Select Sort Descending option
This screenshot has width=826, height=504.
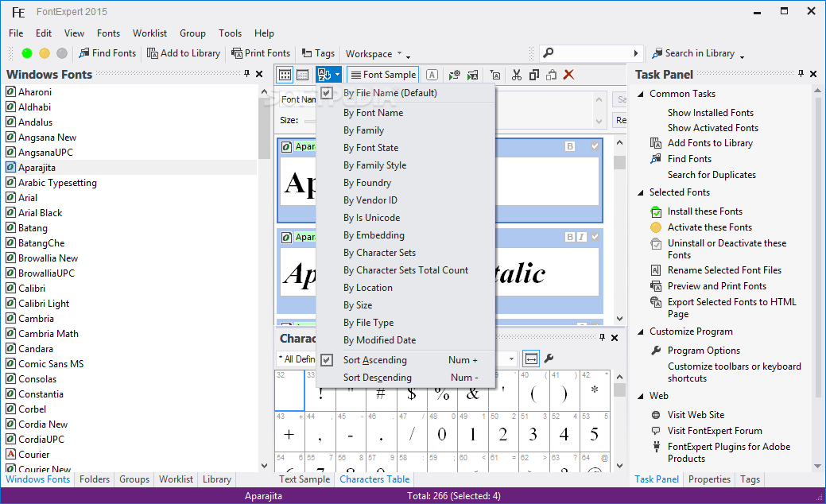(405, 378)
